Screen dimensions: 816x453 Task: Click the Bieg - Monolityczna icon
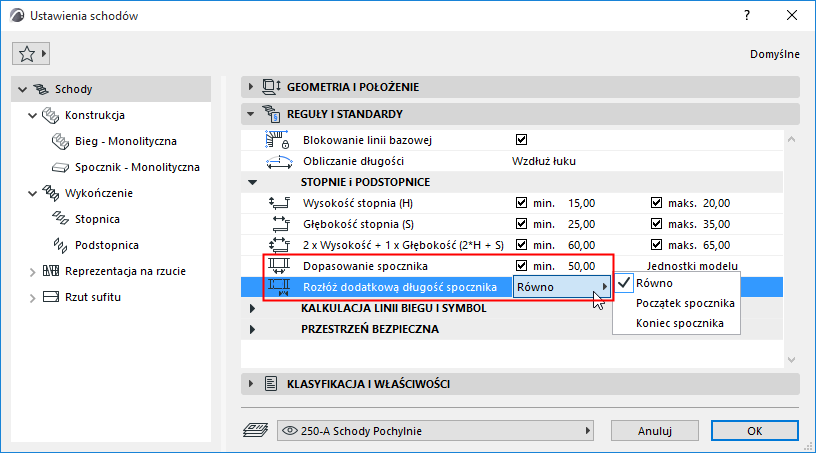(x=60, y=141)
